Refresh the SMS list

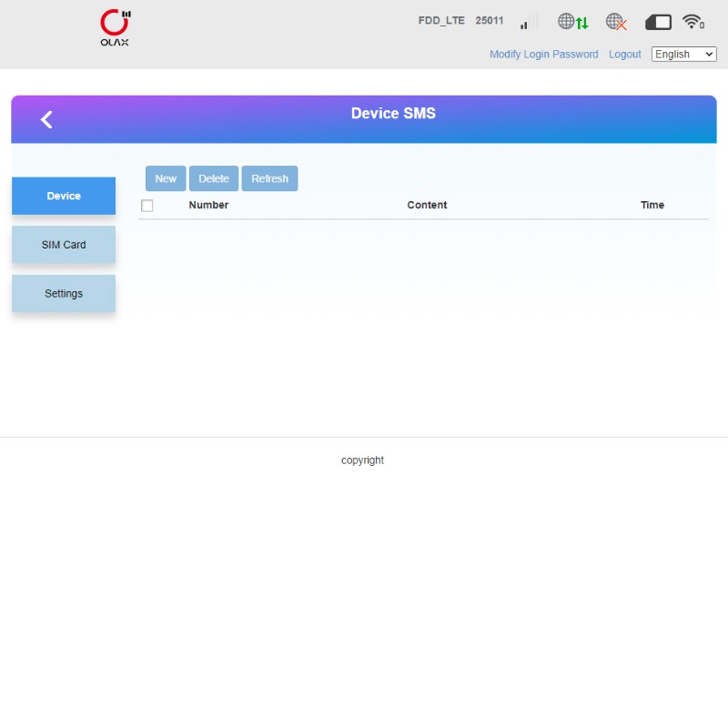[269, 178]
